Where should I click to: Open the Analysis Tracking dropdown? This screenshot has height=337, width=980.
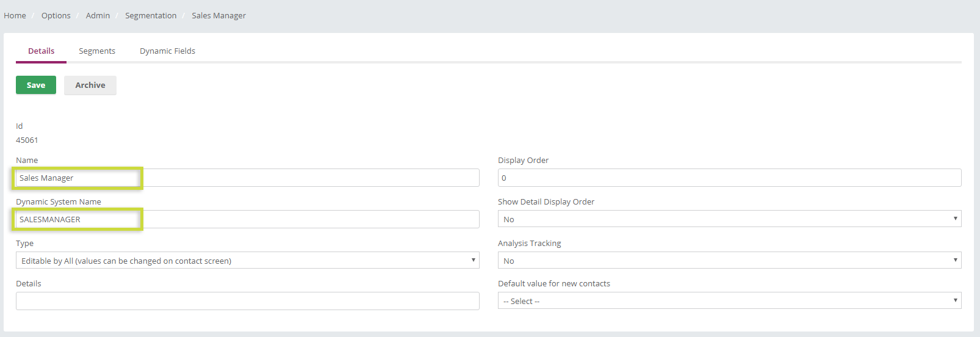coord(730,261)
